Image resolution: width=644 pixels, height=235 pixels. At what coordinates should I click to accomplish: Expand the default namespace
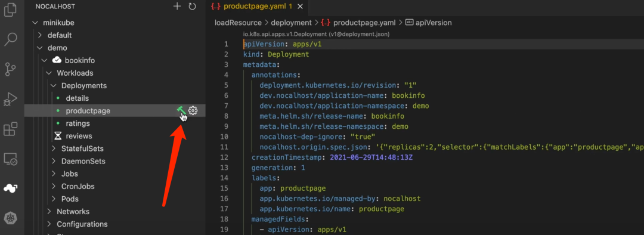(40, 35)
